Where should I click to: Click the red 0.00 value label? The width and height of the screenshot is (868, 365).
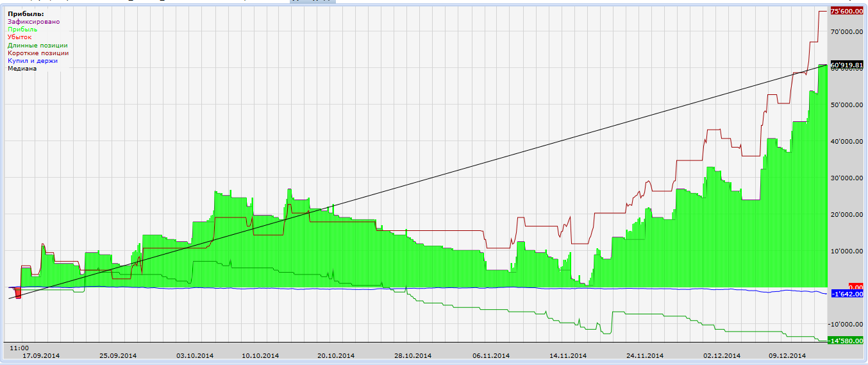pos(856,287)
